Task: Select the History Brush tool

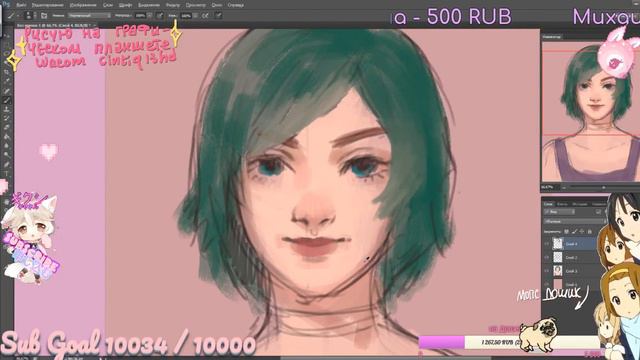Action: tap(7, 118)
